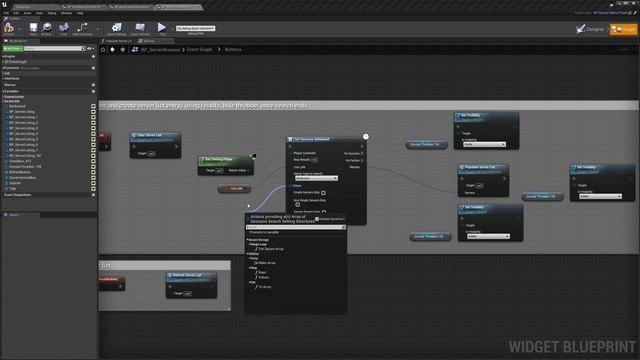The image size is (640, 360).
Task: Switch to Graph mode
Action: click(x=623, y=29)
